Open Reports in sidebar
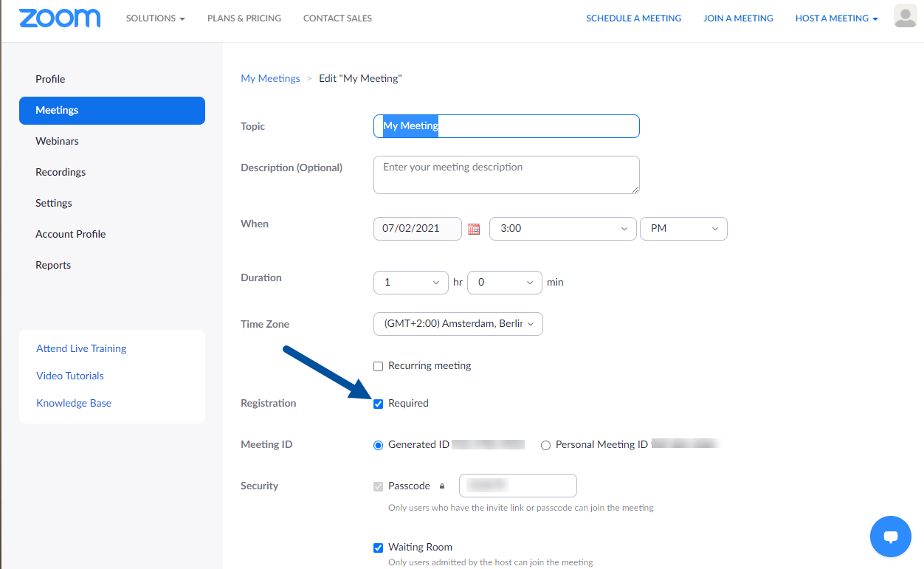Viewport: 924px width, 569px height. coord(53,266)
